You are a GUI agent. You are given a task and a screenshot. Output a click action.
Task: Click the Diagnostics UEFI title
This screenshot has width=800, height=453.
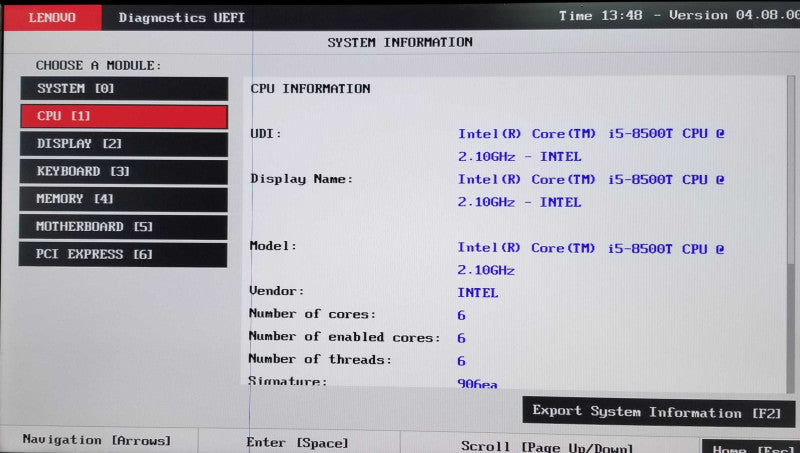click(182, 18)
